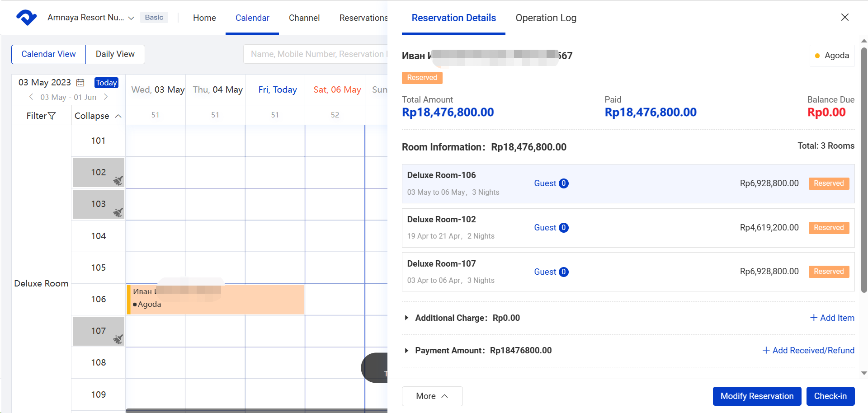Screen dimensions: 868x413
Task: Click the room 107 cleaning broom icon
Action: point(118,339)
